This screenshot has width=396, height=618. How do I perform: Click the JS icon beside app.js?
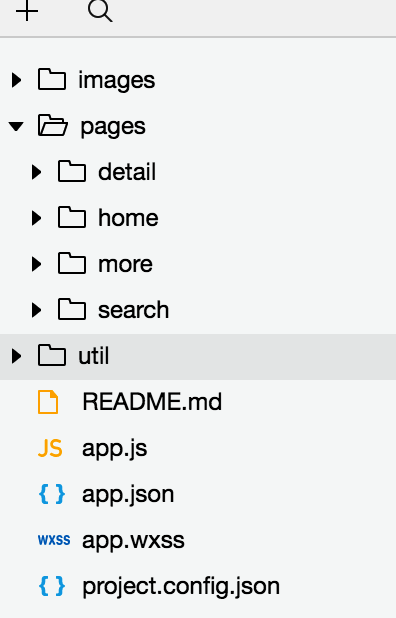click(50, 448)
